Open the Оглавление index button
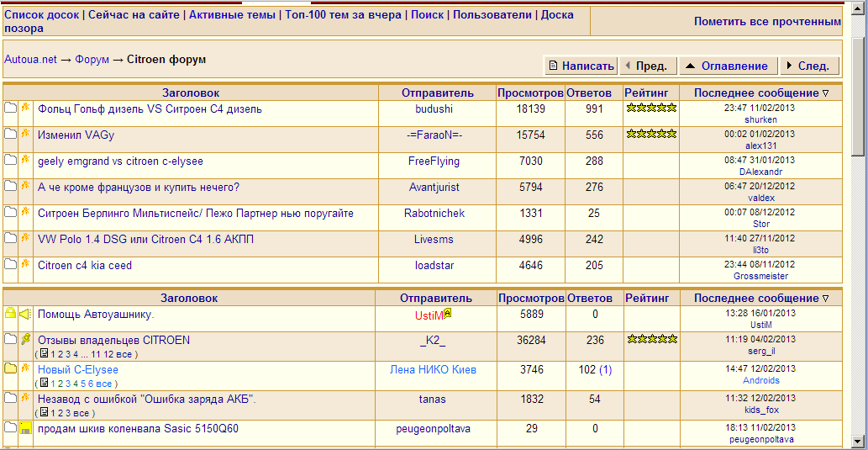868x450 pixels. (x=727, y=66)
